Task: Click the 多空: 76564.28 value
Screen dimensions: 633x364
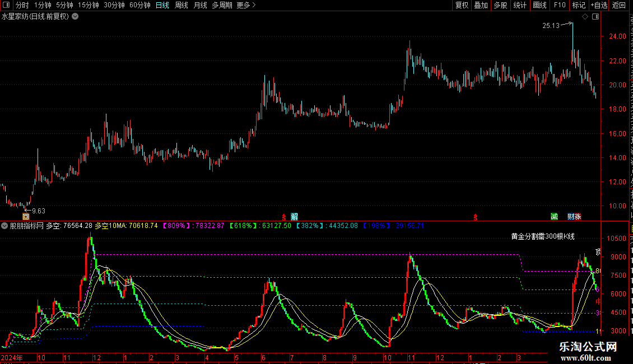Action: coord(69,226)
